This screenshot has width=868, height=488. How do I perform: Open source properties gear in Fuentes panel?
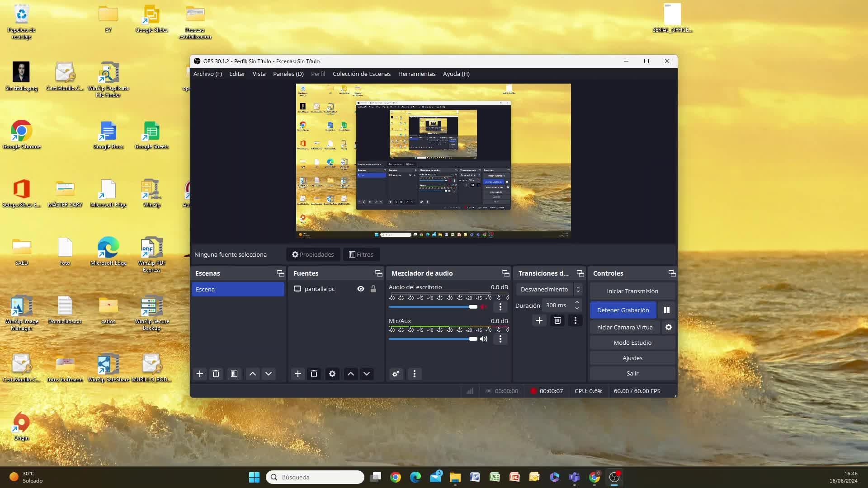click(332, 374)
